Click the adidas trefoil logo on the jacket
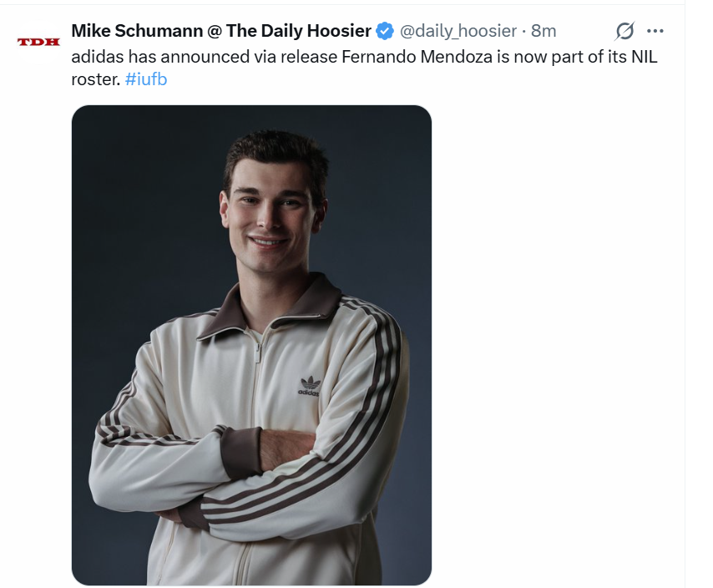This screenshot has height=588, width=713. click(x=310, y=384)
